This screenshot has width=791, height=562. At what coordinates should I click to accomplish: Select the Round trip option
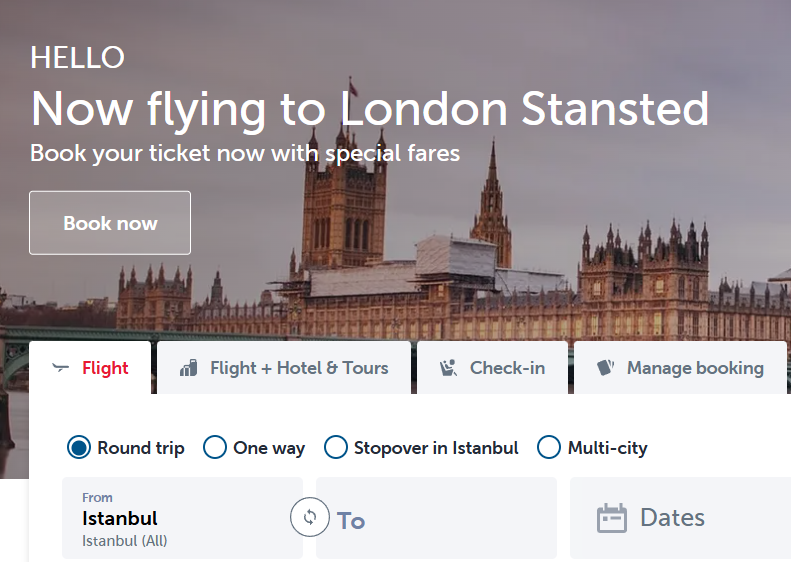pyautogui.click(x=79, y=447)
